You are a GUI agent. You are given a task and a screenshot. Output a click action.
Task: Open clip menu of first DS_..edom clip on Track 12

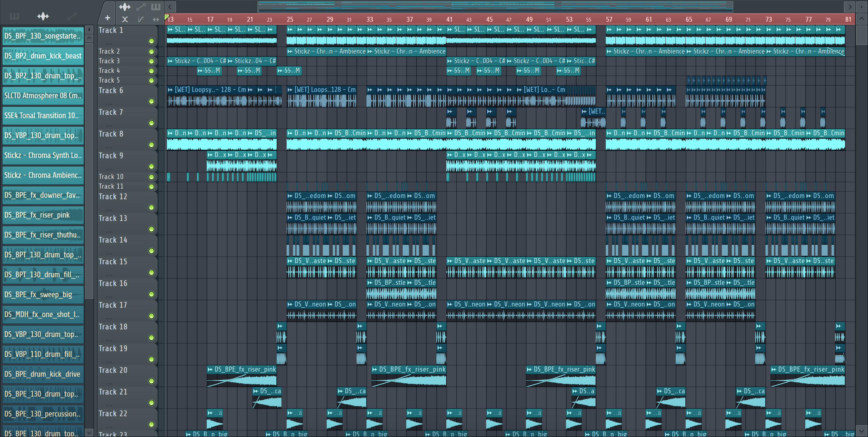click(x=290, y=196)
